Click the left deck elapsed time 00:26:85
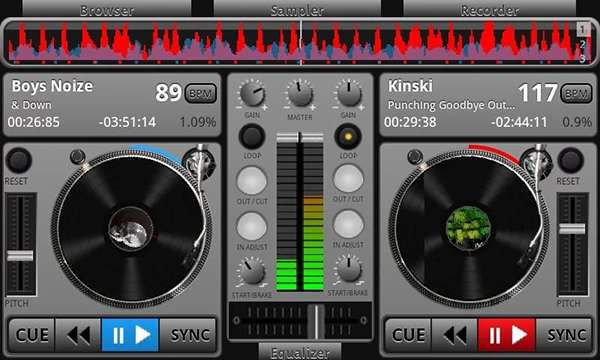 [x=34, y=122]
